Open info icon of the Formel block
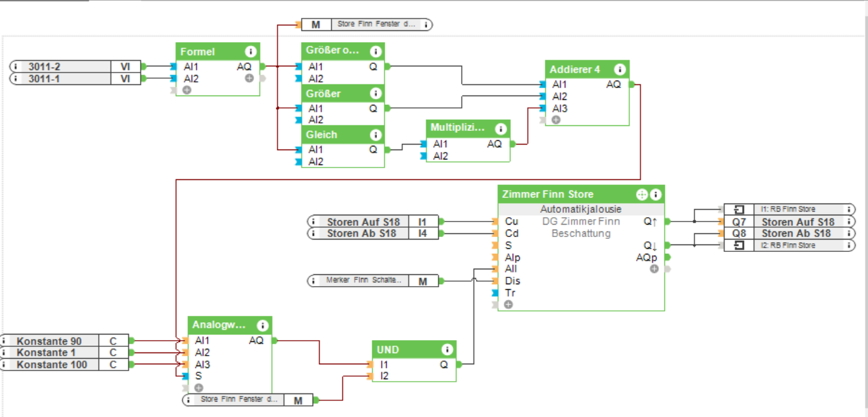Viewport: 868px width, 417px height. pos(250,52)
